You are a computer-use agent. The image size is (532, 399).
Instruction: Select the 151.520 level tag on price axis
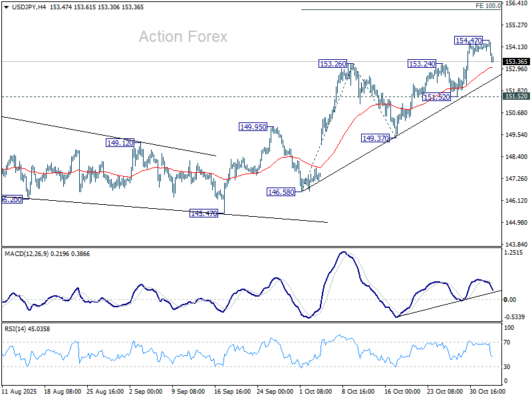click(516, 96)
